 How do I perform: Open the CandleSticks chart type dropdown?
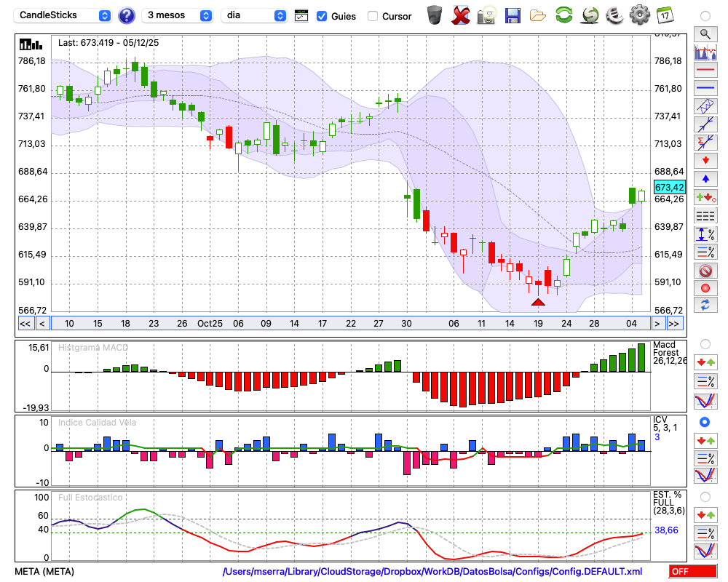(64, 15)
